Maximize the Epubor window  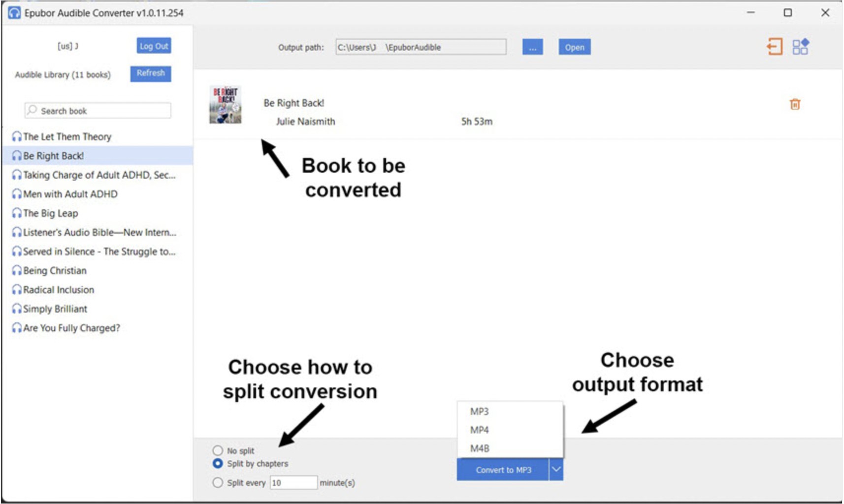788,13
